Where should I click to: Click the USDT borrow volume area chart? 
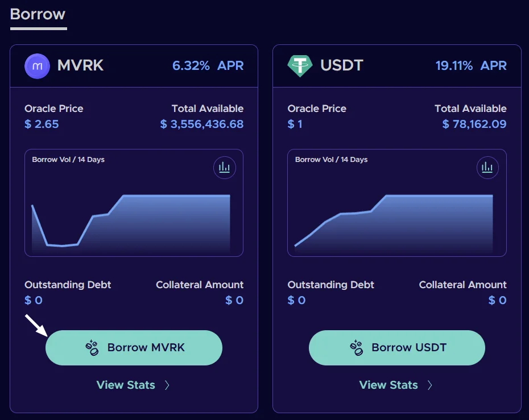394,223
